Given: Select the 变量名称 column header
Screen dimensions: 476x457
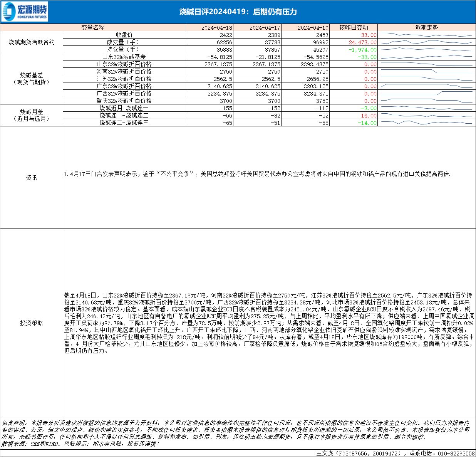Looking at the screenshot, I should (x=93, y=27).
